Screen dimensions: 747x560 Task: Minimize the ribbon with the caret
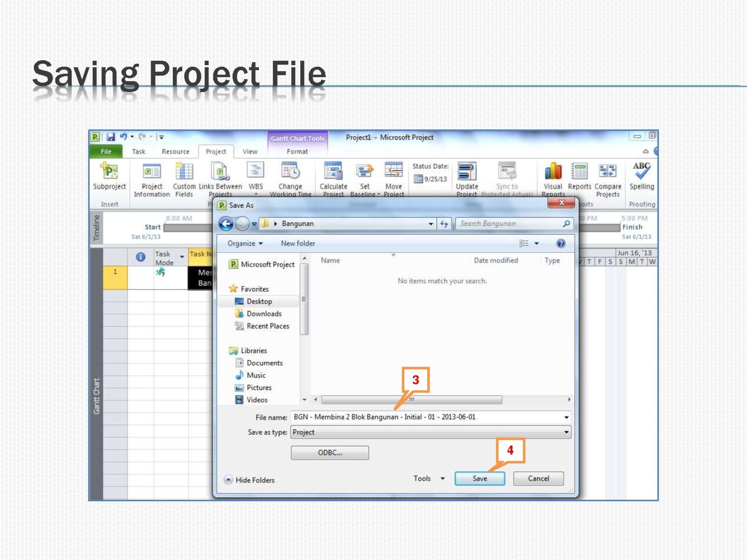click(x=646, y=151)
